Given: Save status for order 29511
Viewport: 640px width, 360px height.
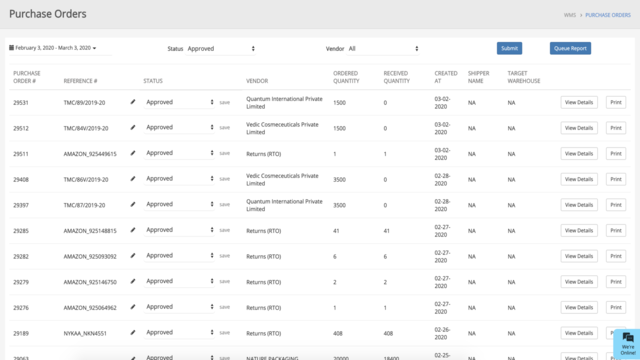Looking at the screenshot, I should (x=224, y=153).
